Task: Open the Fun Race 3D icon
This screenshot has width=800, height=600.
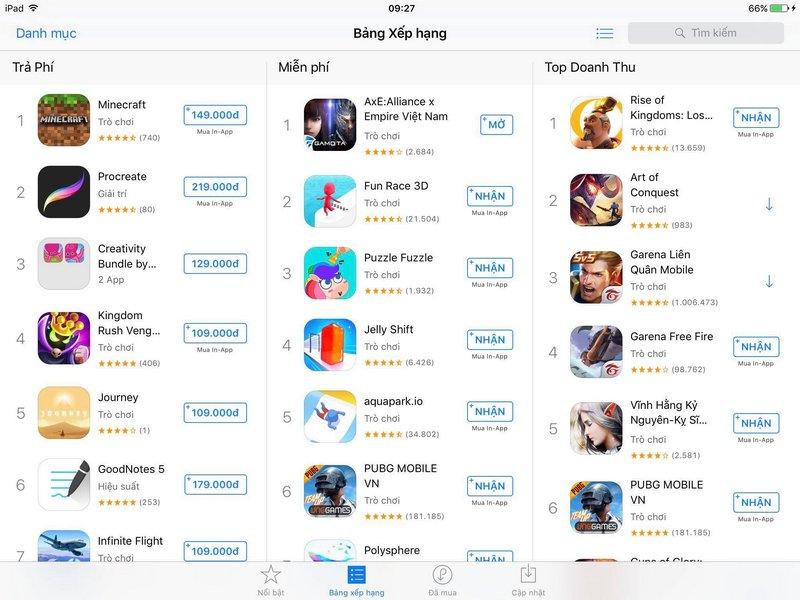Action: tap(330, 201)
